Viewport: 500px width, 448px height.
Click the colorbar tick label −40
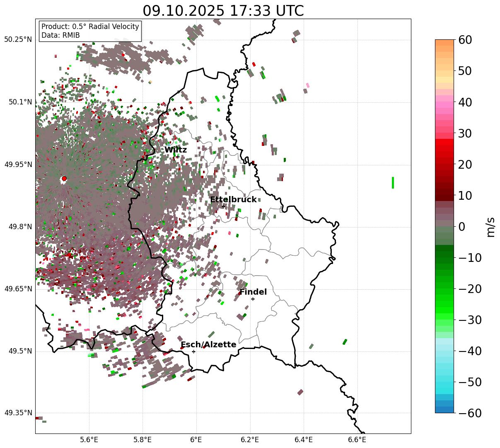tap(470, 351)
